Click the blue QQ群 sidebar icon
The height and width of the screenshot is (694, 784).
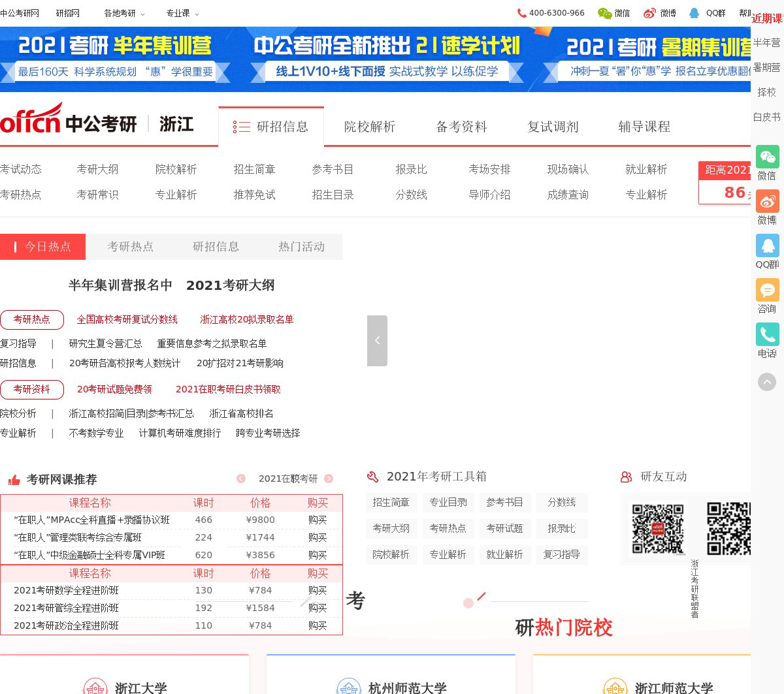(x=767, y=246)
